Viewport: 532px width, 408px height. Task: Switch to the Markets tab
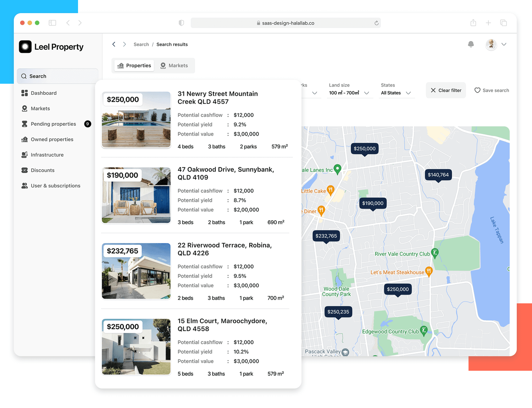[174, 66]
